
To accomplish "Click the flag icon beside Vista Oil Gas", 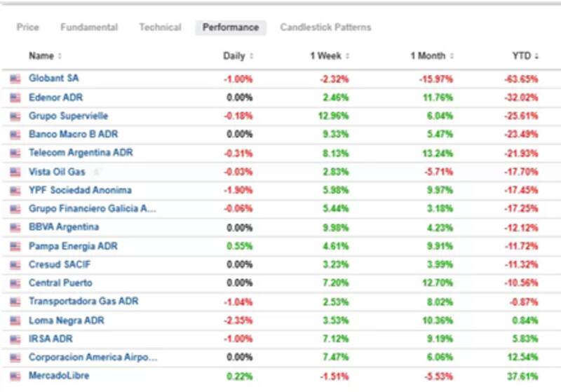I will 15,172.
